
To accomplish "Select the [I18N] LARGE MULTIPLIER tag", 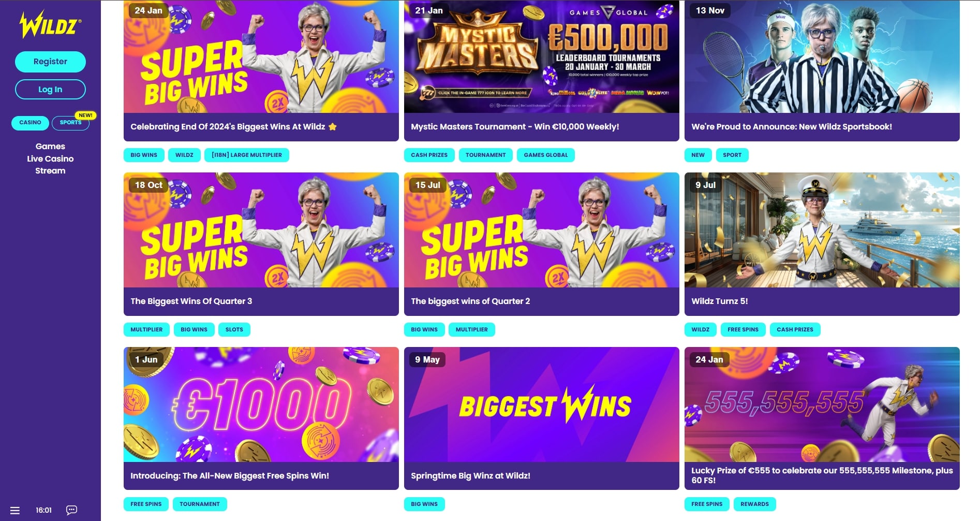I will tap(247, 155).
